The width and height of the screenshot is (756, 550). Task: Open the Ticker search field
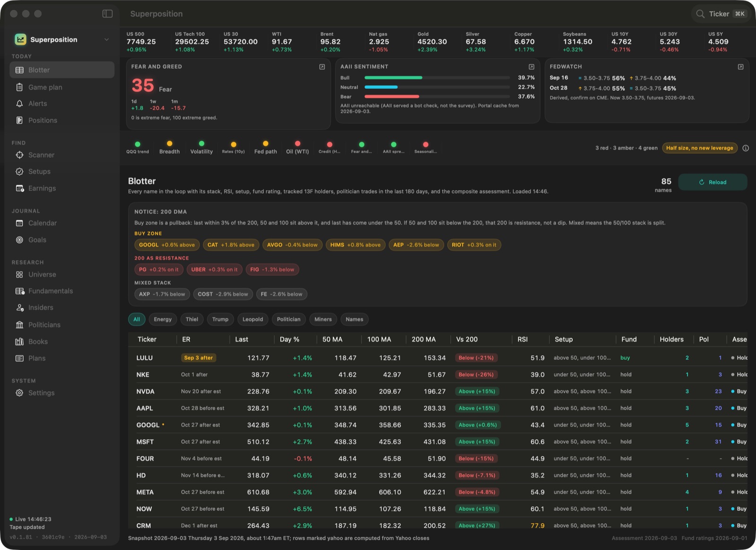[x=721, y=14]
